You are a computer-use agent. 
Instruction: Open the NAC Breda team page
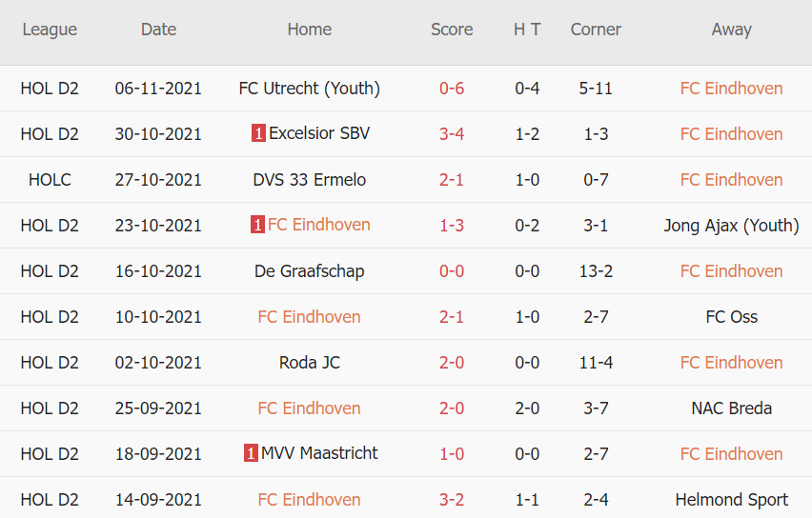click(731, 408)
